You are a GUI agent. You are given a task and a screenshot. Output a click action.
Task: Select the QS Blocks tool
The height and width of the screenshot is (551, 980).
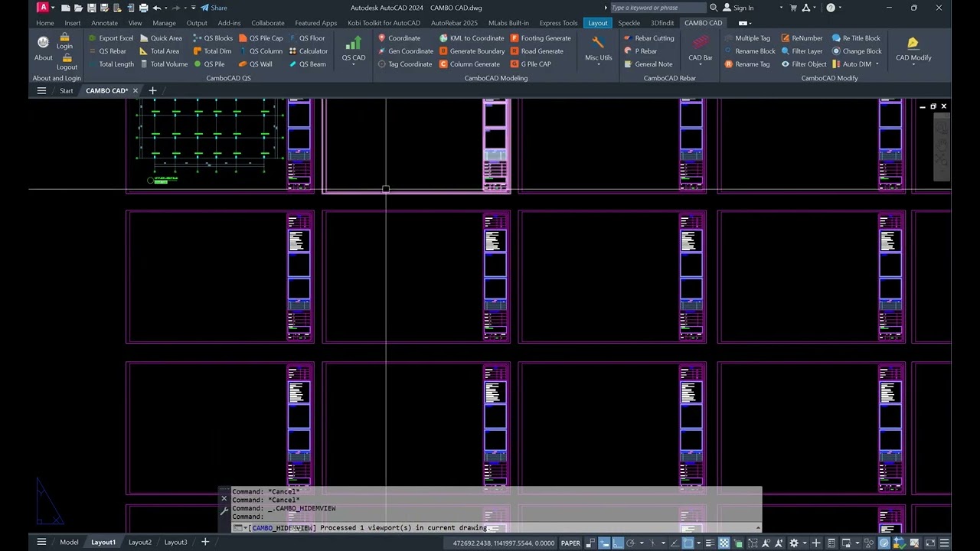click(x=213, y=38)
